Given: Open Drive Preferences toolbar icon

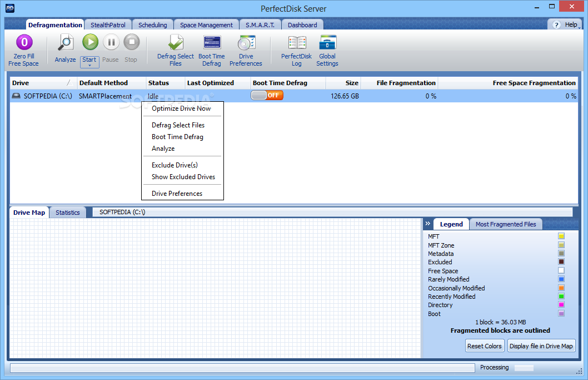Looking at the screenshot, I should click(x=246, y=42).
